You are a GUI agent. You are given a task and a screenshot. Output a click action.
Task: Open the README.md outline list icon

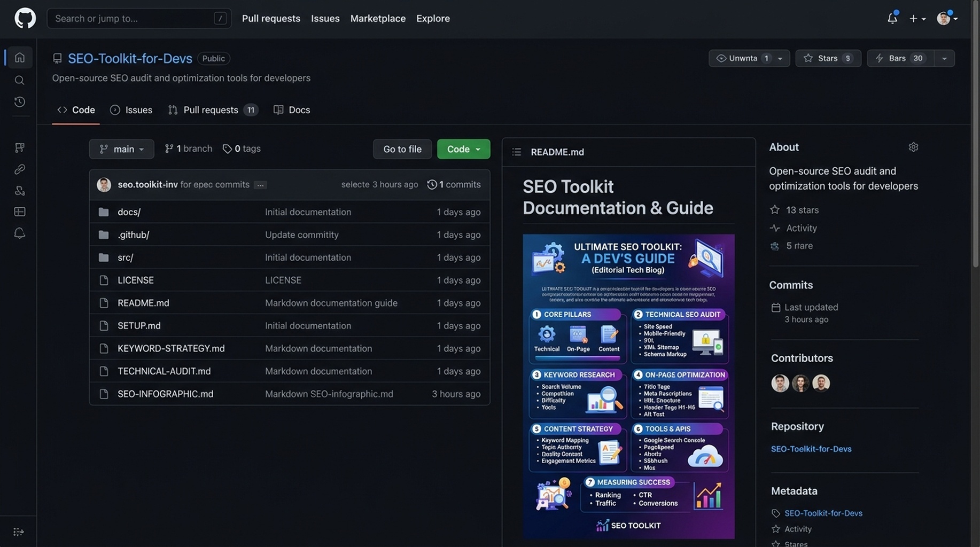click(516, 152)
